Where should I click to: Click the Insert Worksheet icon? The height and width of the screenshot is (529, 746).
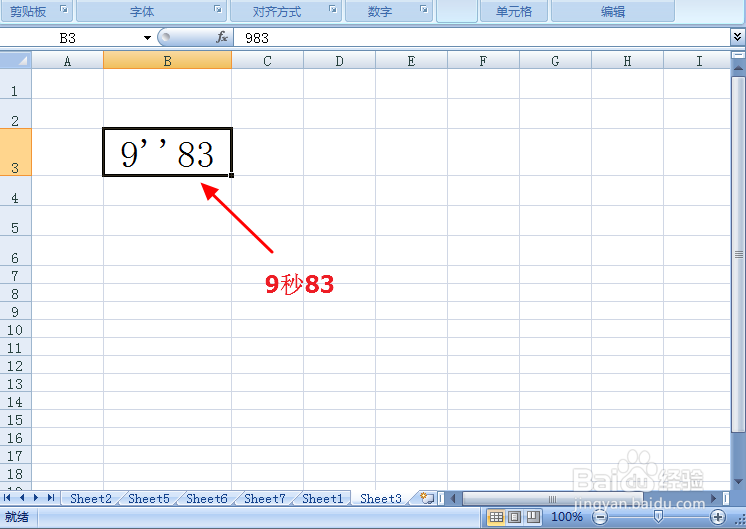[x=426, y=499]
